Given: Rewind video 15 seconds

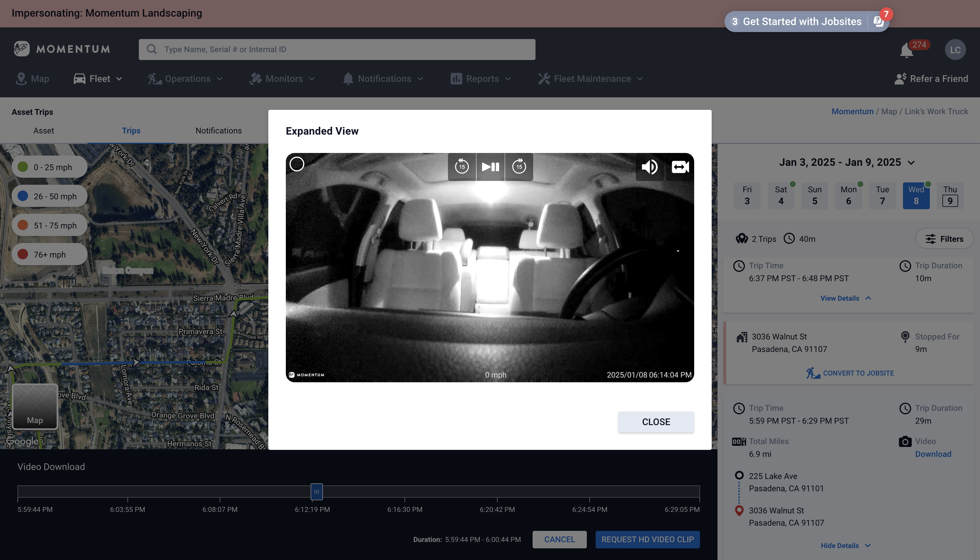Looking at the screenshot, I should [x=462, y=167].
